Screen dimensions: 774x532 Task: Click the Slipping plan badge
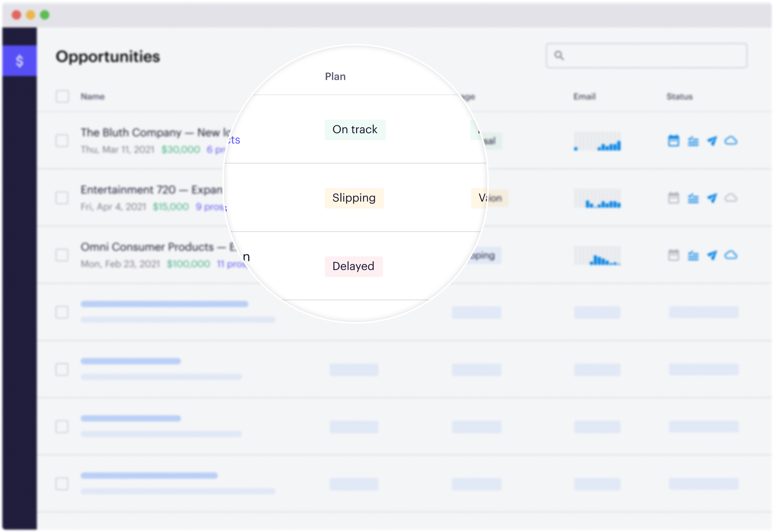(x=354, y=198)
